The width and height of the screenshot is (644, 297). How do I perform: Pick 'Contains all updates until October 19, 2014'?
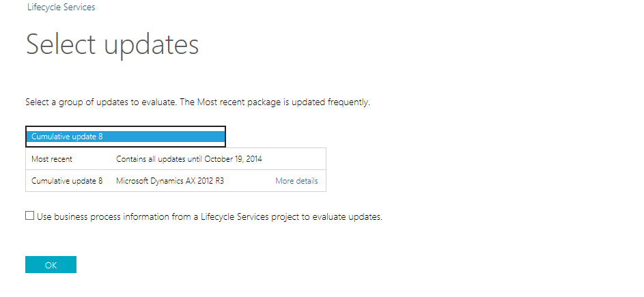[189, 159]
